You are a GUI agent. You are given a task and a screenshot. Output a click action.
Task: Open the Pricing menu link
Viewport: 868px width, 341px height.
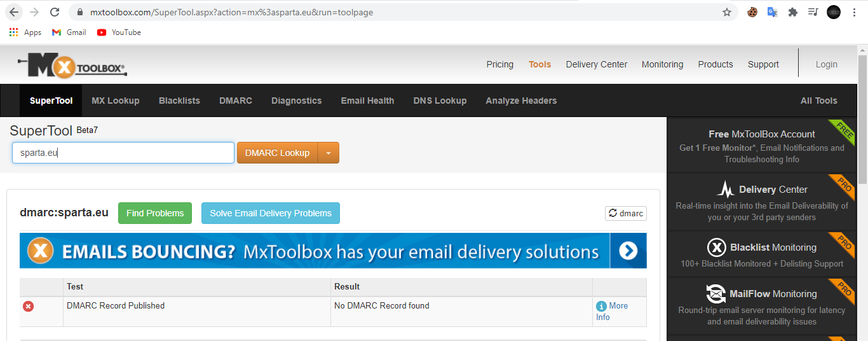tap(499, 64)
